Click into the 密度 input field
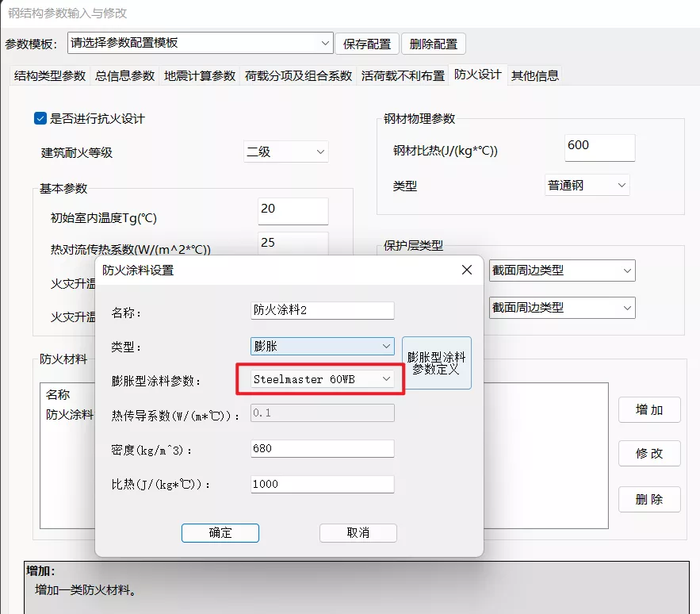This screenshot has height=614, width=700. (x=322, y=448)
